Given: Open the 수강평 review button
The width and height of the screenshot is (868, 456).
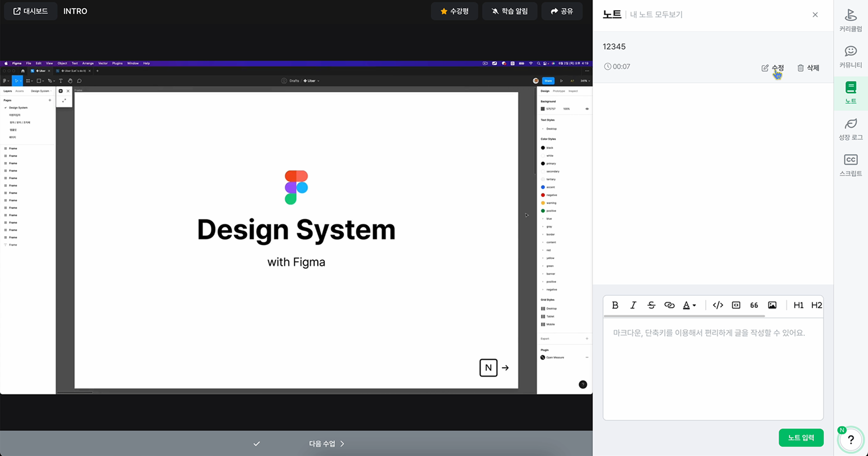Looking at the screenshot, I should (x=454, y=11).
